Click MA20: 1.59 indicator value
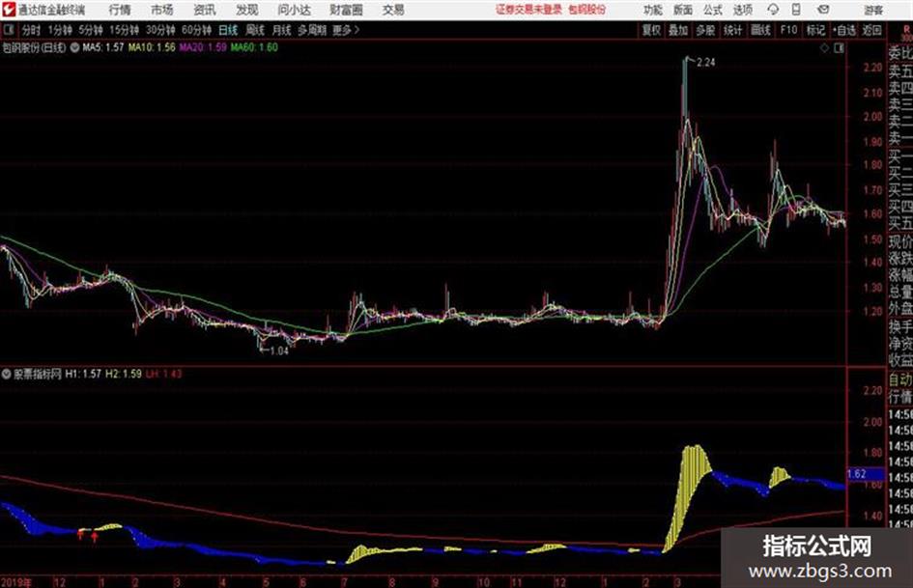913x588 pixels. click(203, 47)
